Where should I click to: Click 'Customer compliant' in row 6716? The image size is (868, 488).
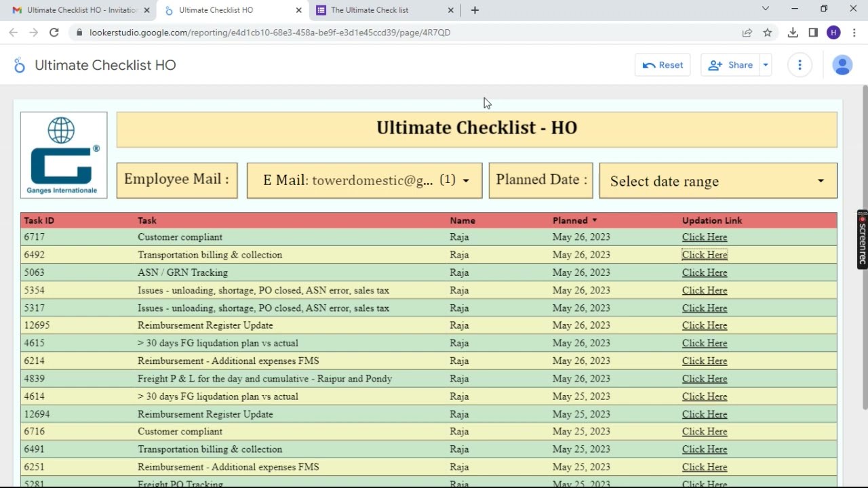[x=180, y=432]
